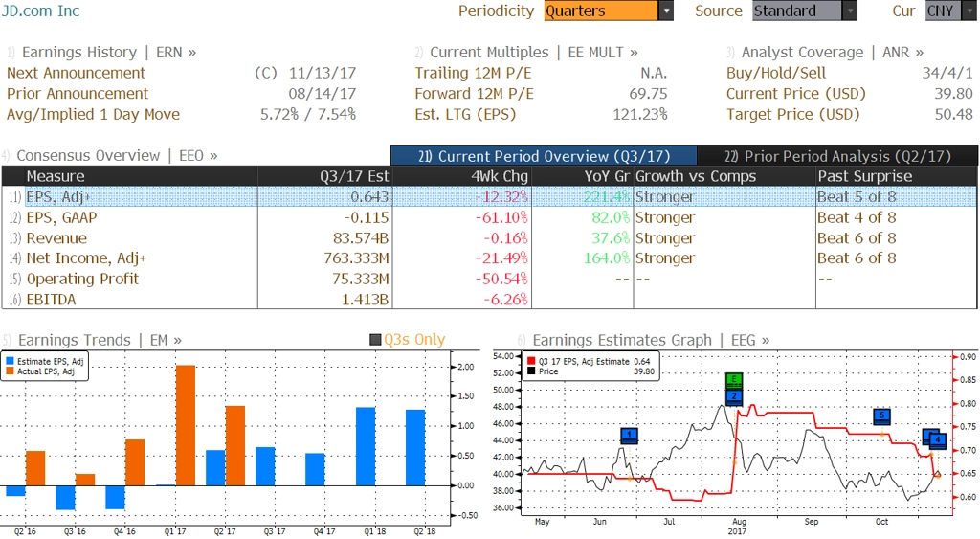
Task: Click event marker 4 on estimates graph
Action: [938, 440]
